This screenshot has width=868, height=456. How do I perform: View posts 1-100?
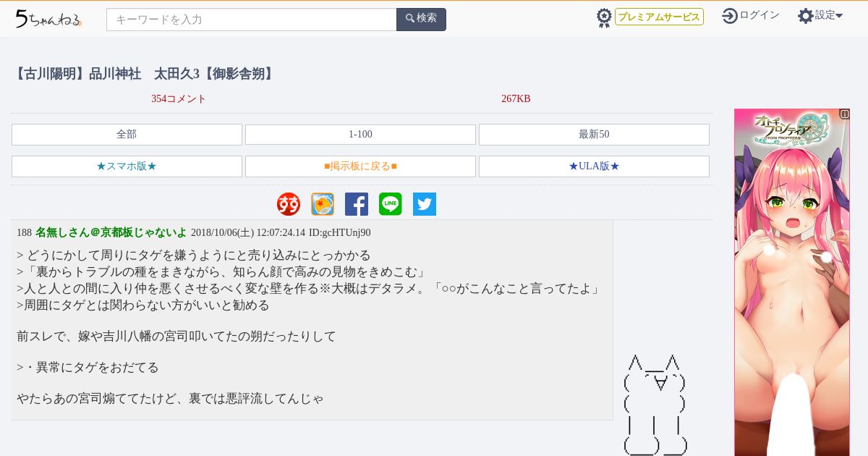pos(360,135)
